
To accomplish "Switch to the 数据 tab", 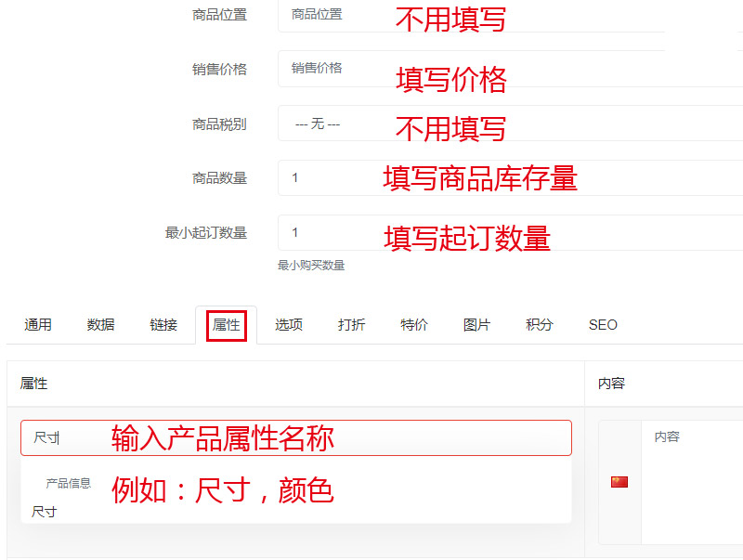I will [x=98, y=325].
